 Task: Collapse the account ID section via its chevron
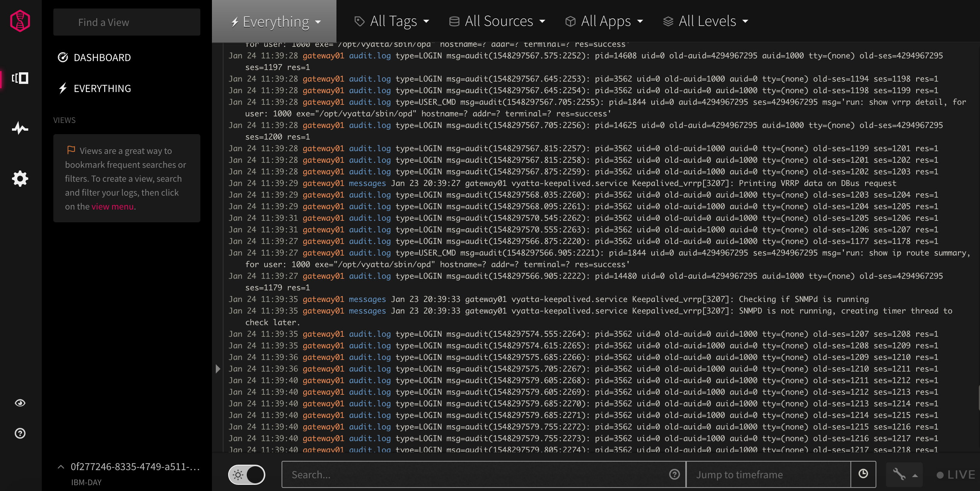pos(60,467)
